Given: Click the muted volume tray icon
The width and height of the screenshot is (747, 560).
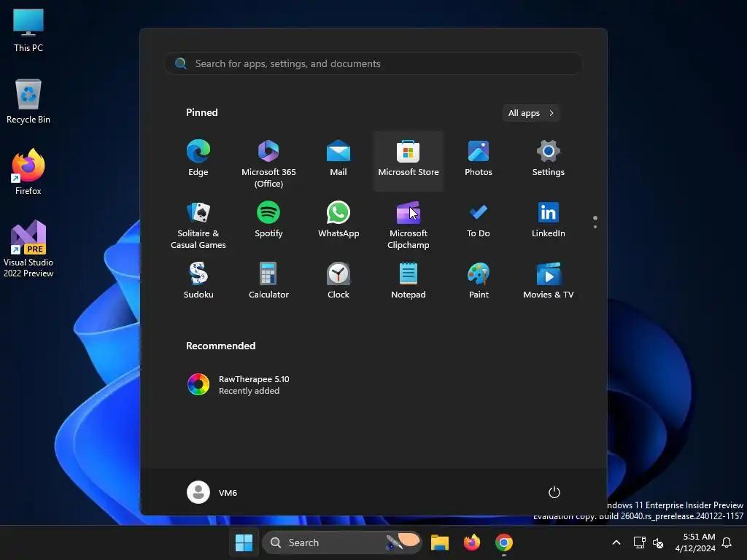Looking at the screenshot, I should 658,542.
